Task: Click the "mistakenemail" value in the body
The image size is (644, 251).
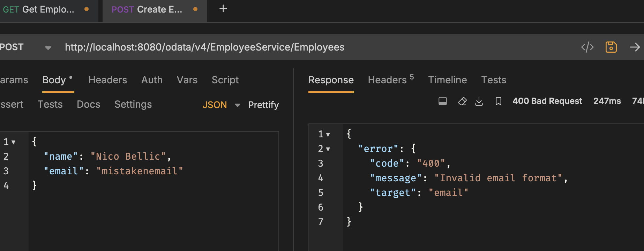Action: 140,171
